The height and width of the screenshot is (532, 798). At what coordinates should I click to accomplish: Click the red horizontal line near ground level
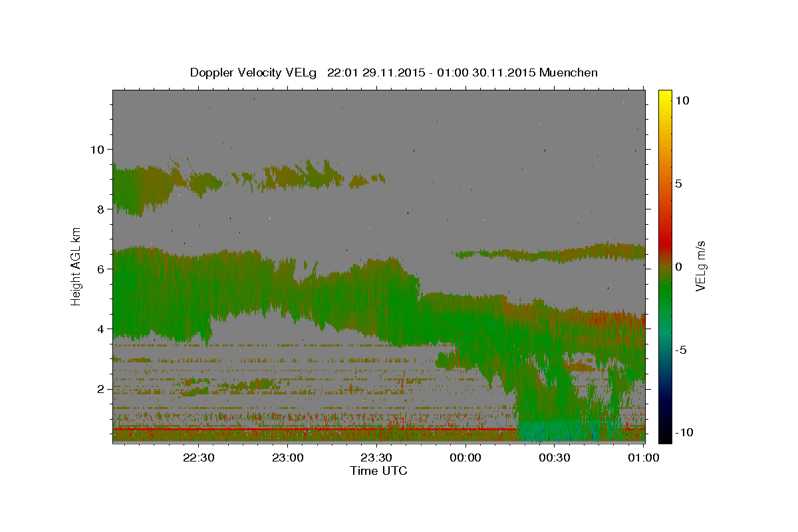316,429
